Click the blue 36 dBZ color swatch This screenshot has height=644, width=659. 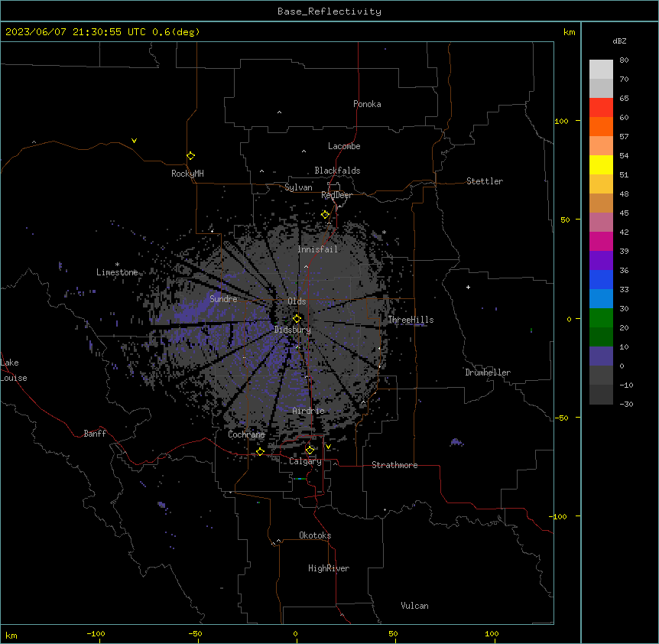tap(601, 279)
